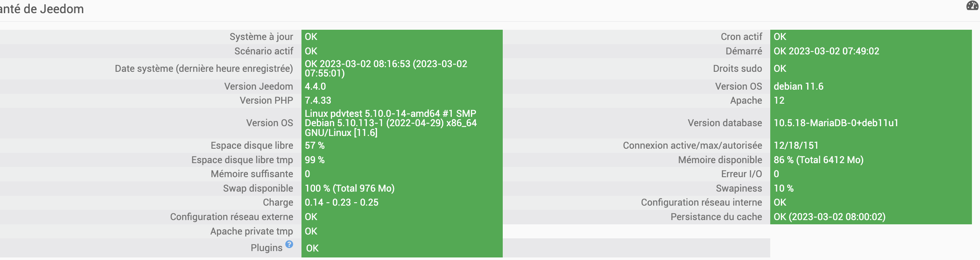
Task: Click the debian 11.6 Version OS value
Action: click(797, 86)
